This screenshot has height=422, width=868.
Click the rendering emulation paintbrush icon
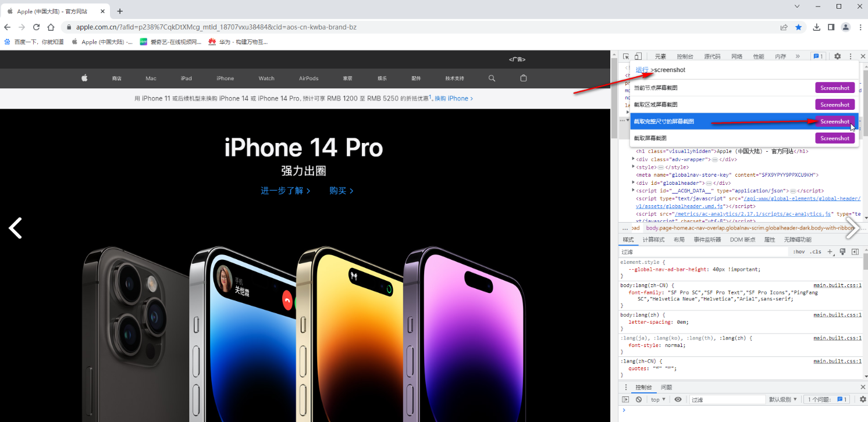coord(842,252)
